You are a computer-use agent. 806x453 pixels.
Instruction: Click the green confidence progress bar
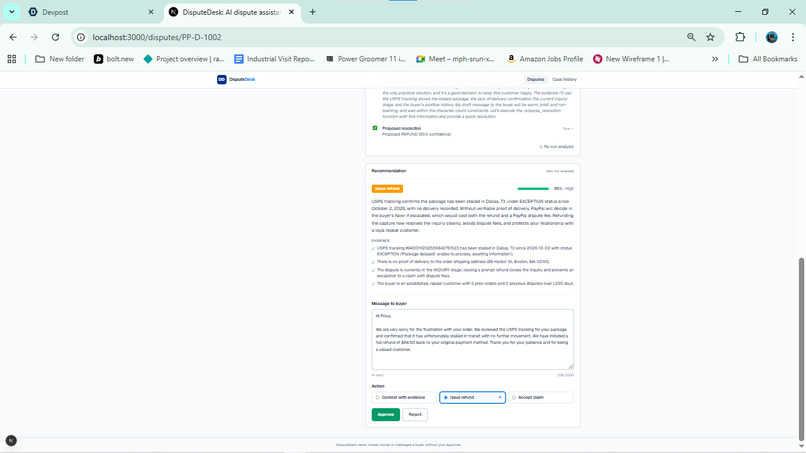click(533, 189)
